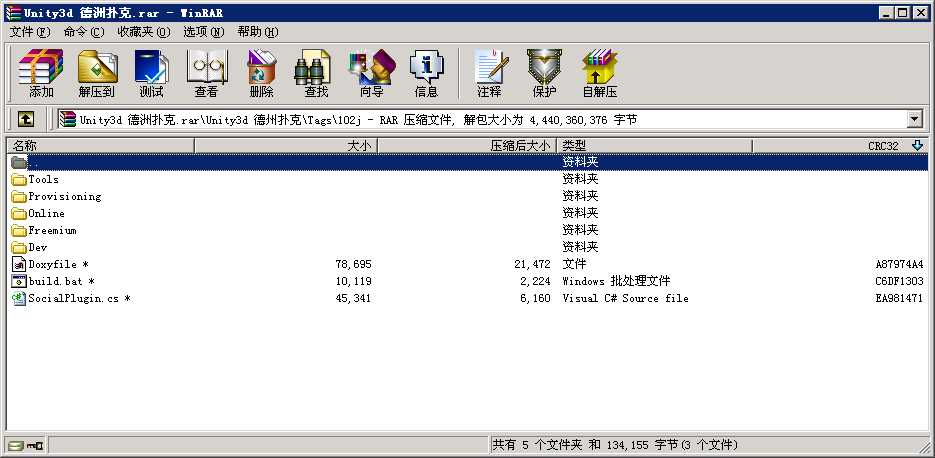
Task: Click the 自解压 (SFX) toolbar icon
Action: [599, 73]
